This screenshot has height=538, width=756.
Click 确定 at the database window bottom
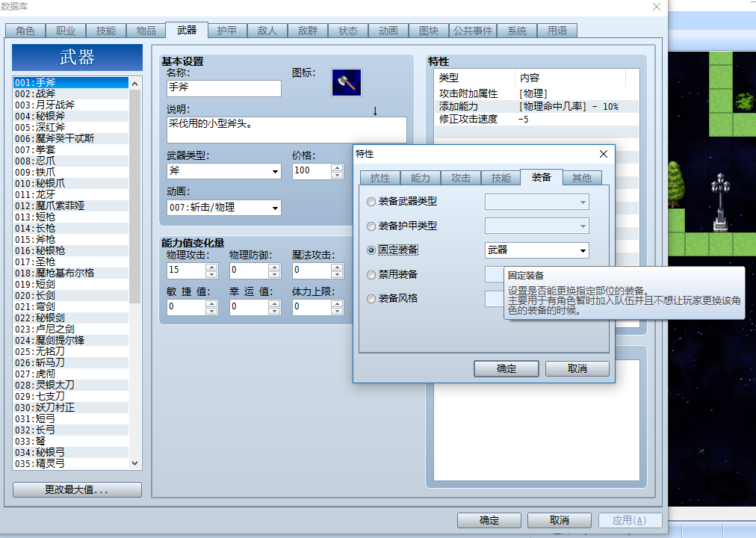click(x=489, y=521)
